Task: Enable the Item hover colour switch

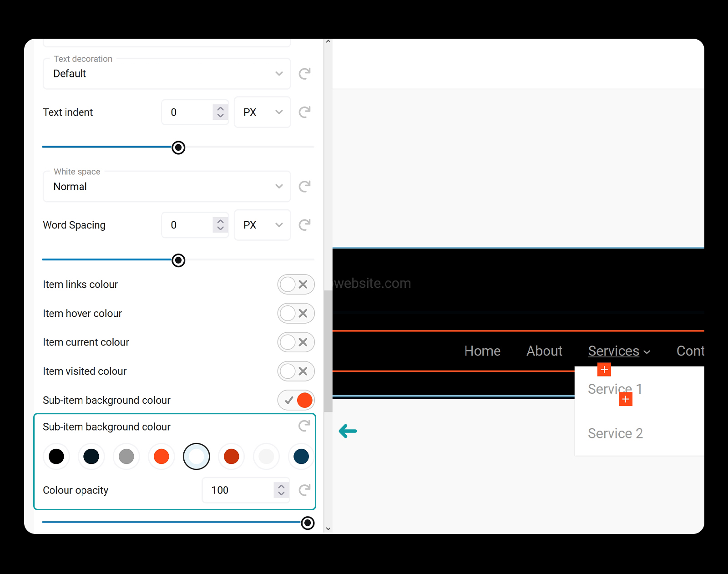Action: [296, 313]
